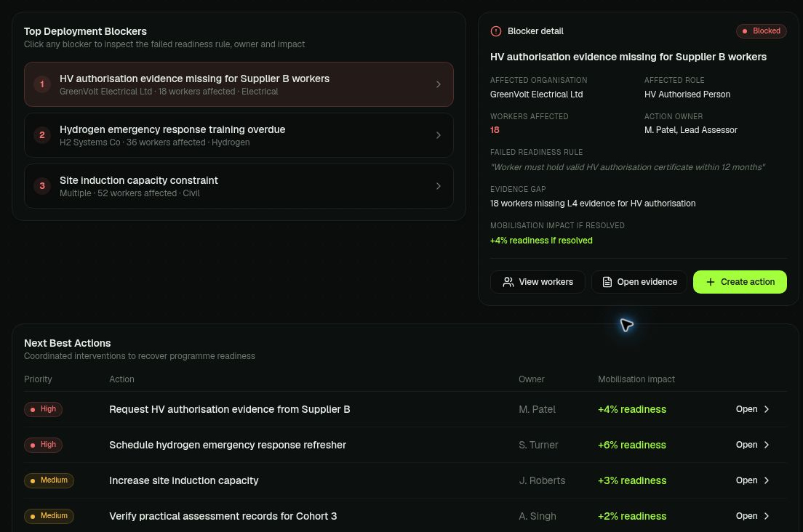Click the number 2 blocker badge
803x532 pixels.
(x=42, y=135)
